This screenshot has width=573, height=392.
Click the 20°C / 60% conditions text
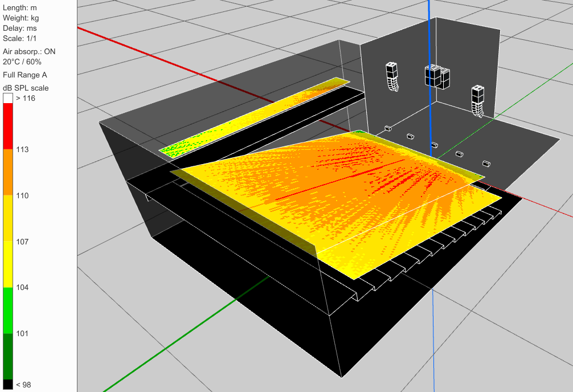coord(22,62)
